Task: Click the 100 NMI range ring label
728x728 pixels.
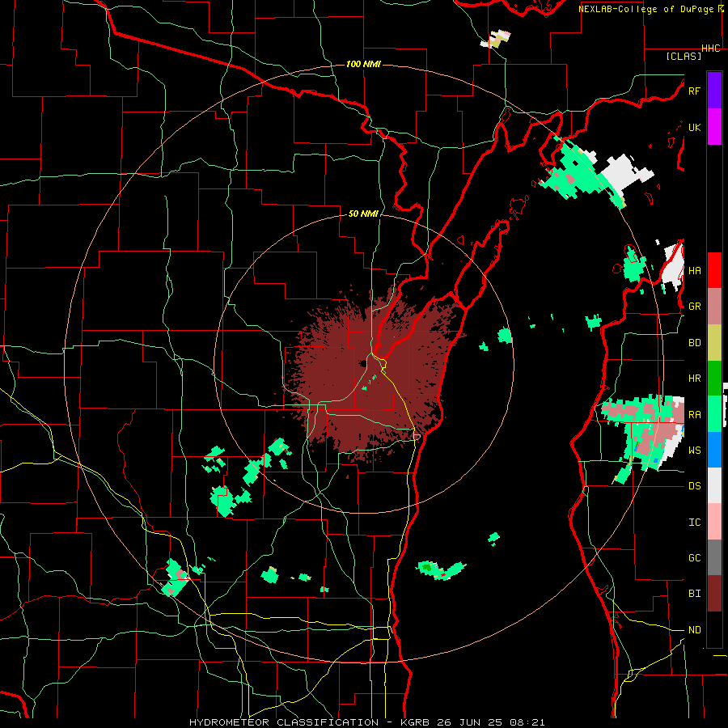Action: (x=363, y=64)
